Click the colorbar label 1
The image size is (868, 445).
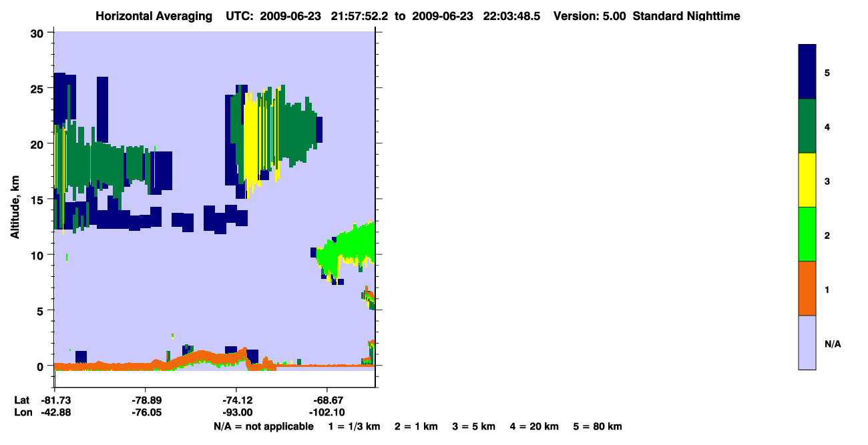(827, 289)
